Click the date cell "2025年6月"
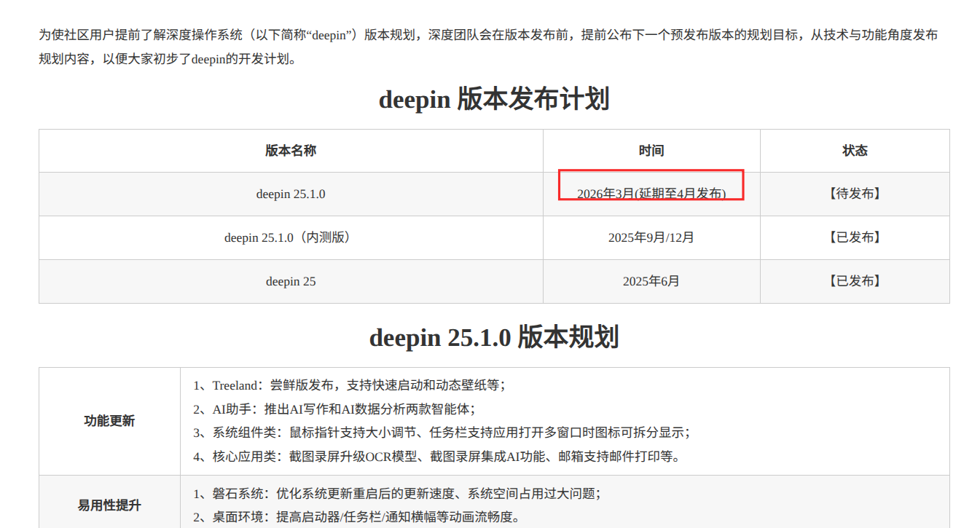The height and width of the screenshot is (528, 980). (651, 281)
